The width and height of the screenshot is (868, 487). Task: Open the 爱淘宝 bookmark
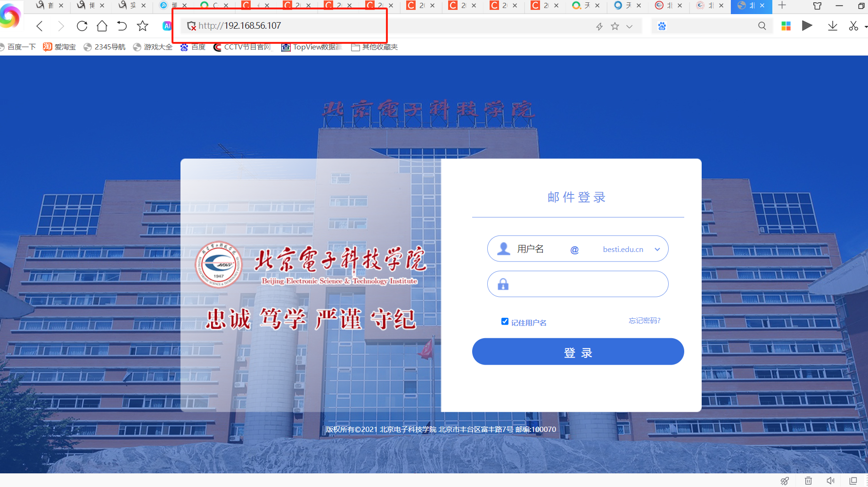(59, 47)
